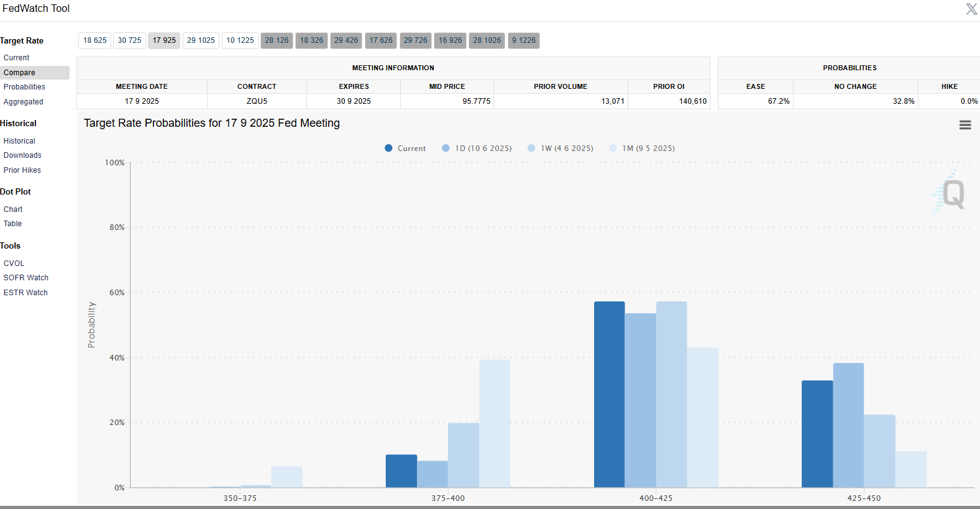Select the 29 426 meeting tab
Viewport: 980px width, 509px height.
pos(346,40)
